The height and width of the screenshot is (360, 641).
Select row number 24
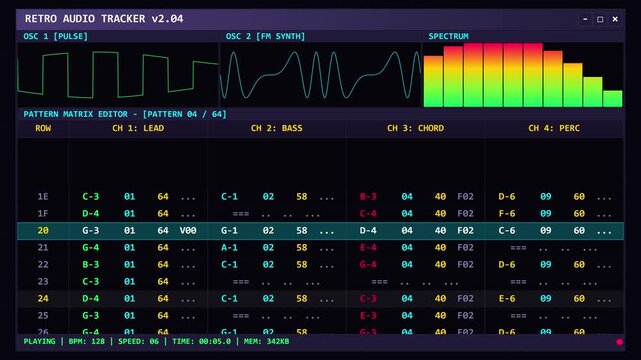pyautogui.click(x=43, y=299)
